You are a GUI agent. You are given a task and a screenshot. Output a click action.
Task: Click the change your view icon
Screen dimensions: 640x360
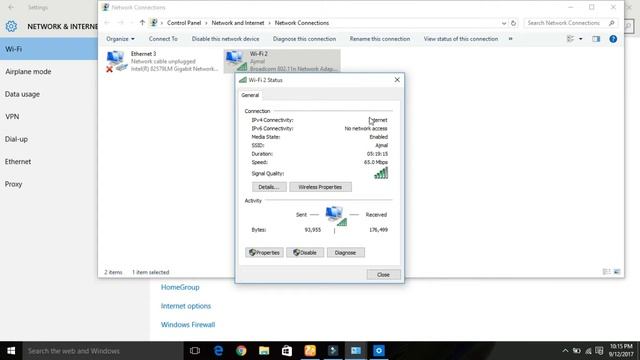[x=571, y=39]
